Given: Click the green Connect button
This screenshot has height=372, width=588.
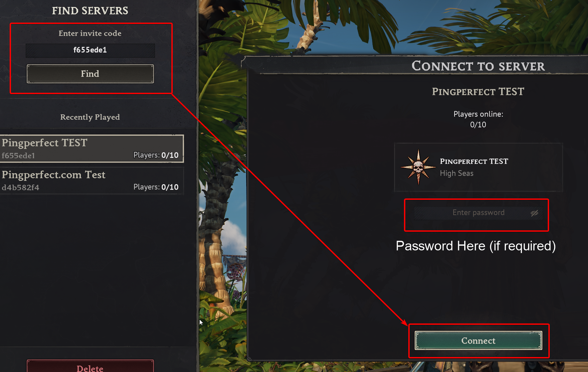Looking at the screenshot, I should pos(478,341).
